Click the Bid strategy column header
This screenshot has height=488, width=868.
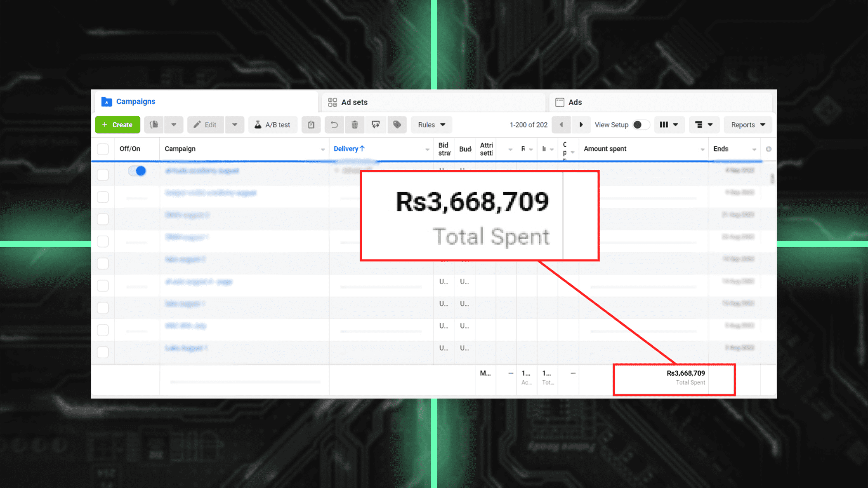click(x=444, y=149)
